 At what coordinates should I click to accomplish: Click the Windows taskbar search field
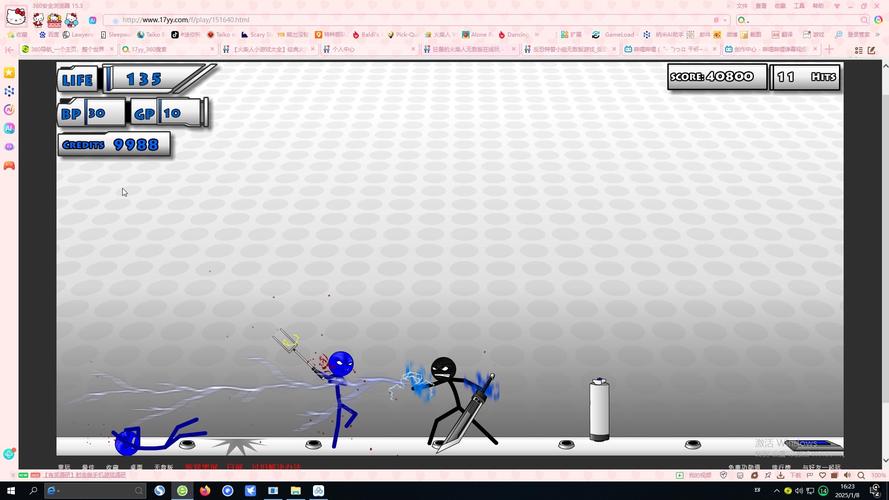point(95,490)
